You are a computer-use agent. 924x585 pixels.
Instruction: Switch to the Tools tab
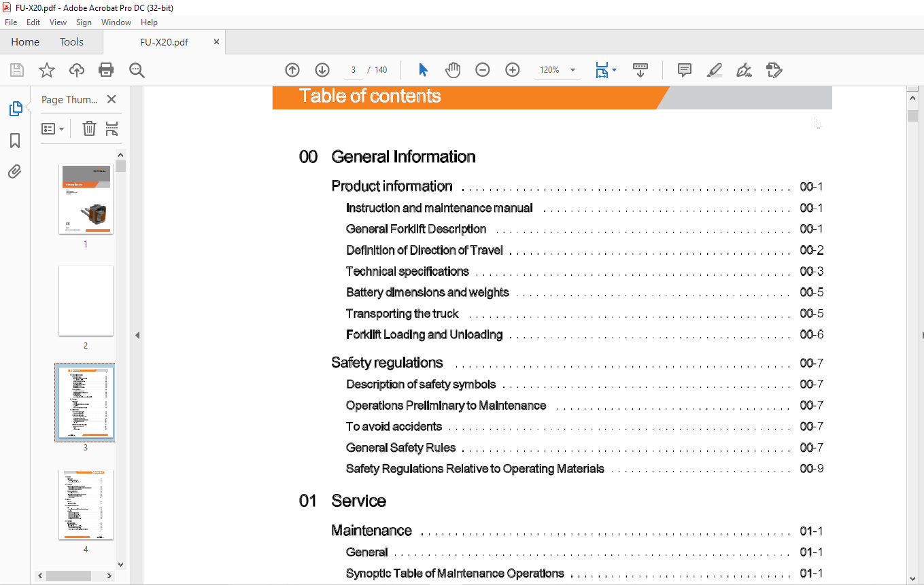point(71,42)
